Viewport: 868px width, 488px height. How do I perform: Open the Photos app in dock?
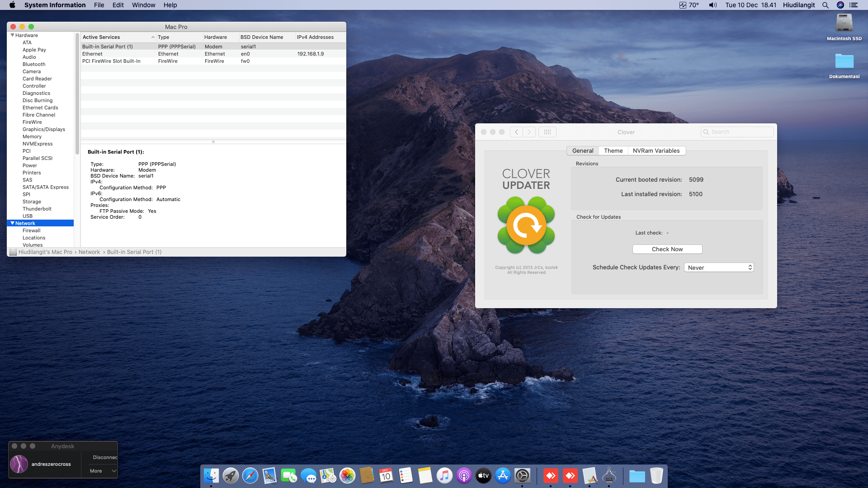(347, 475)
